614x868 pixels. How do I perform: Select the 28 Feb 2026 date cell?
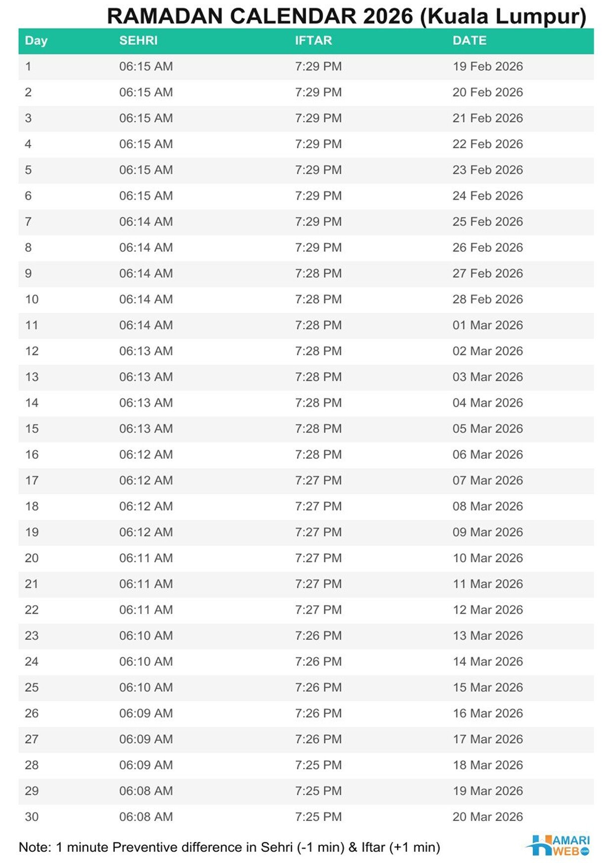pos(487,299)
